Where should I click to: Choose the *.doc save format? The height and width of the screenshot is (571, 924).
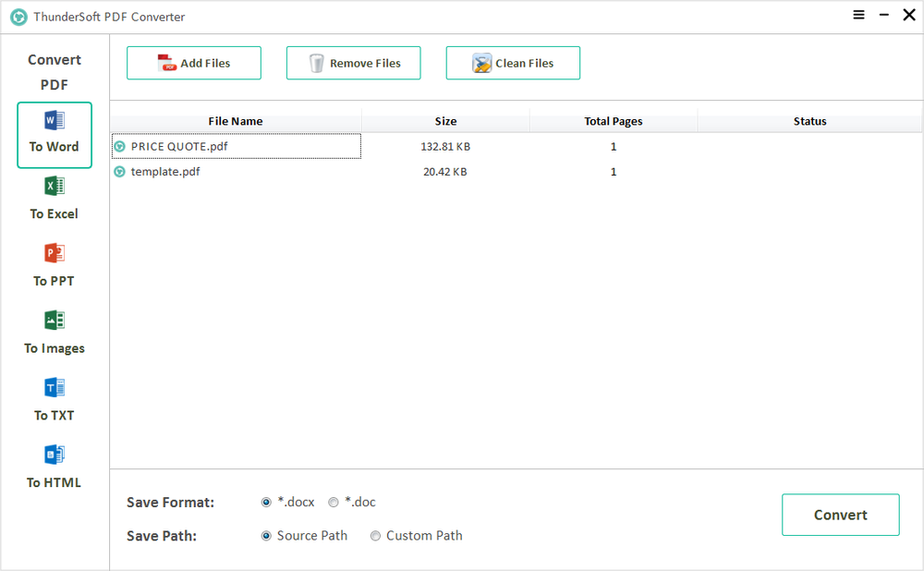[x=333, y=502]
